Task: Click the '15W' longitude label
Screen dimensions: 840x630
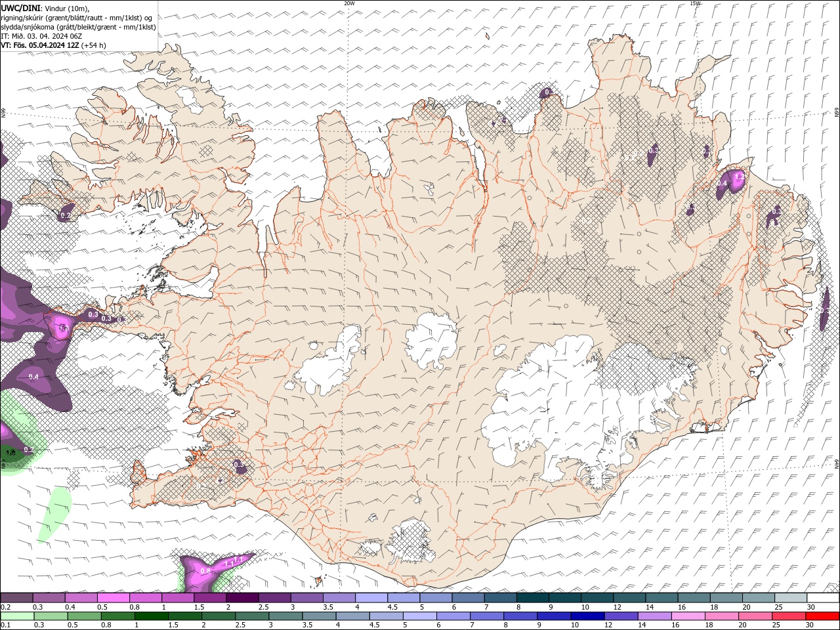Action: (695, 3)
